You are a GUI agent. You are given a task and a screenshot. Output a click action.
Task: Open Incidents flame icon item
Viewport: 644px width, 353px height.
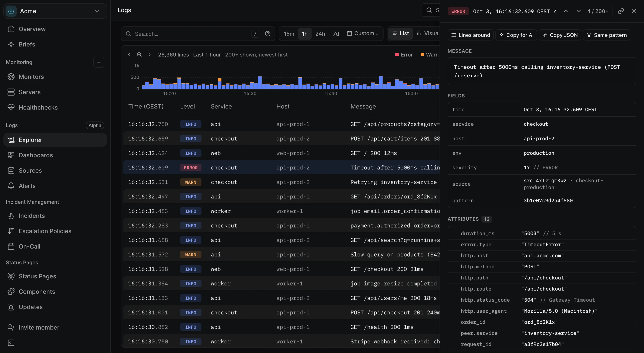(x=55, y=216)
